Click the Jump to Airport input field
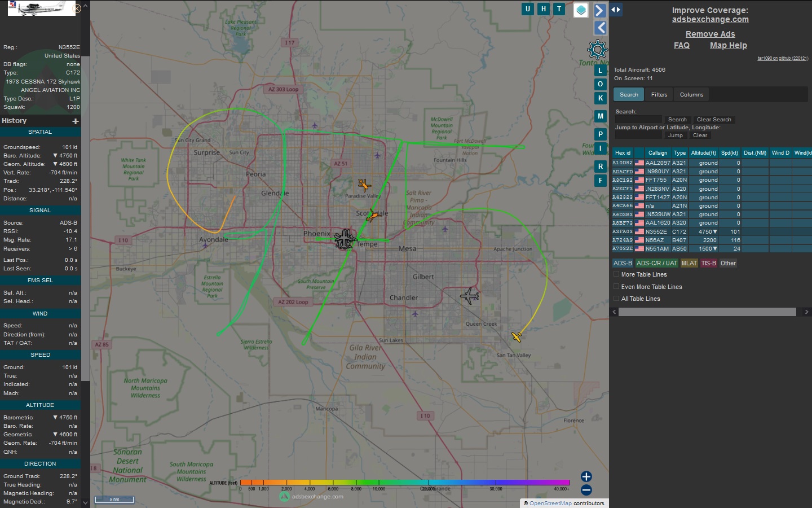Image resolution: width=812 pixels, height=508 pixels. 638,135
